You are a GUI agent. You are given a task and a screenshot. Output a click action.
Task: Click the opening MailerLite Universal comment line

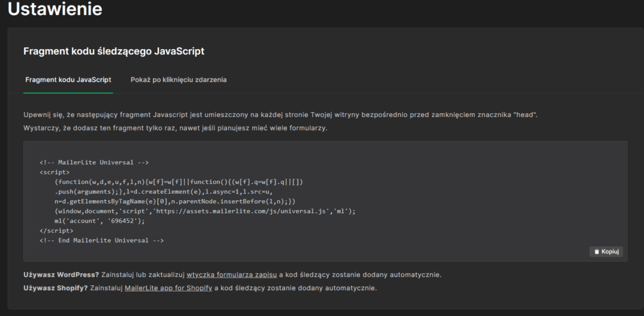click(x=94, y=162)
